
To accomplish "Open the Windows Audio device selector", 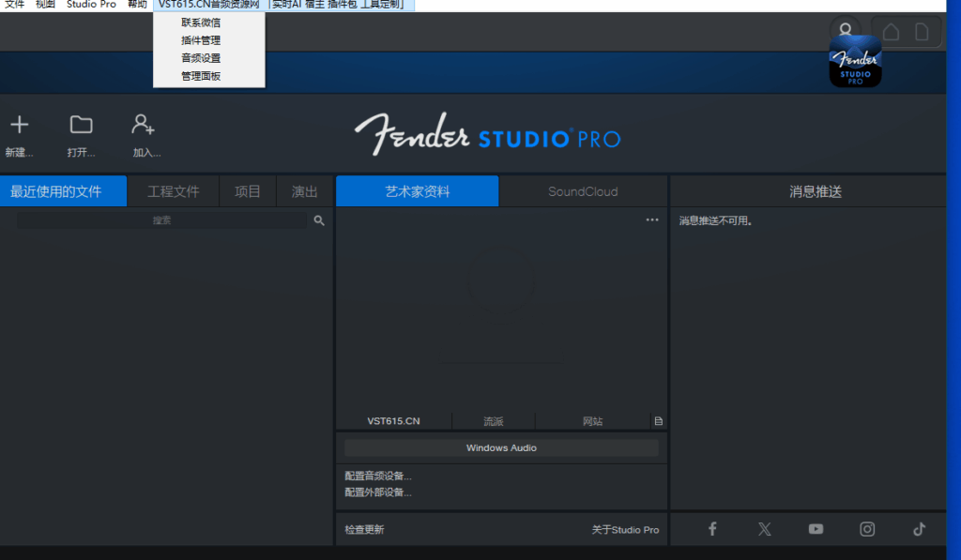I will click(x=501, y=447).
